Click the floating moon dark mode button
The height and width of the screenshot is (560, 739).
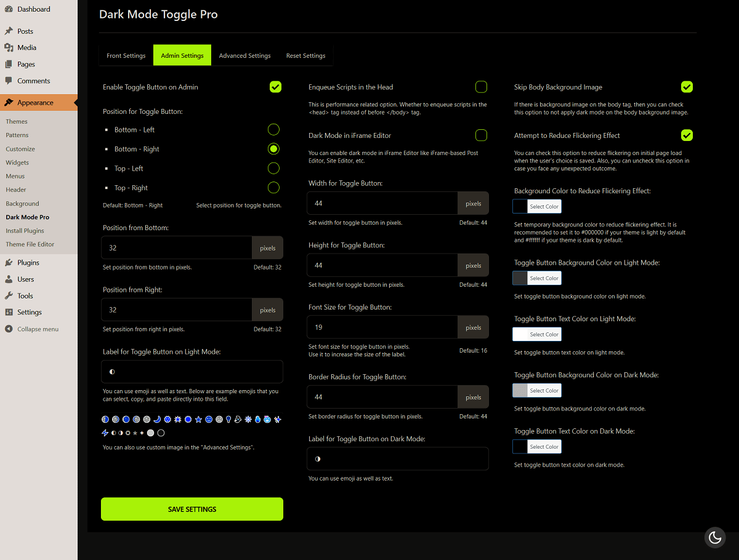715,538
